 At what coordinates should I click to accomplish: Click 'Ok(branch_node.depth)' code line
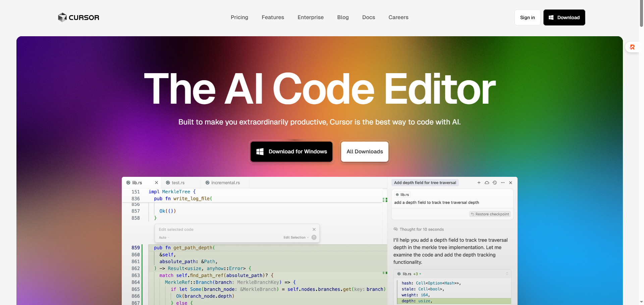(x=205, y=296)
